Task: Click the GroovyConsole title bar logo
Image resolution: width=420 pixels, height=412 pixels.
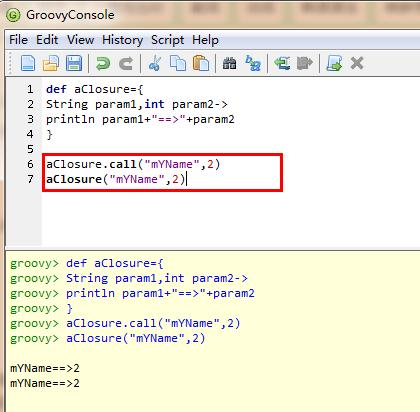Action: pos(14,15)
